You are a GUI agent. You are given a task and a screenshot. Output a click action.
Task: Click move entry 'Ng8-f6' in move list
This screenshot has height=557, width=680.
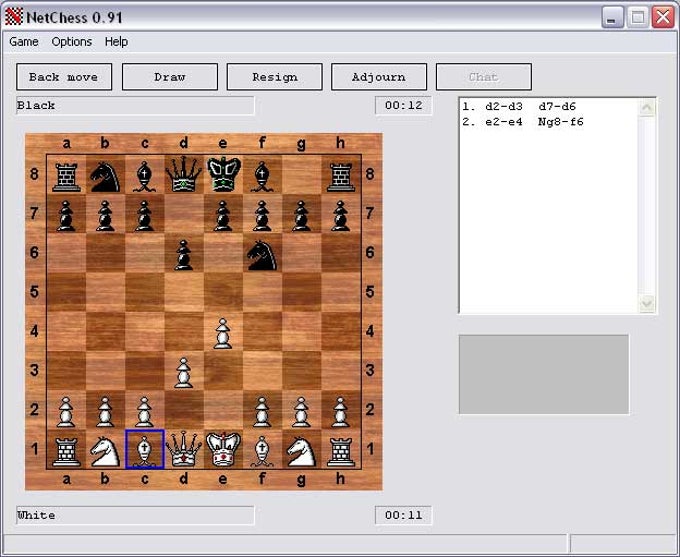click(x=561, y=122)
